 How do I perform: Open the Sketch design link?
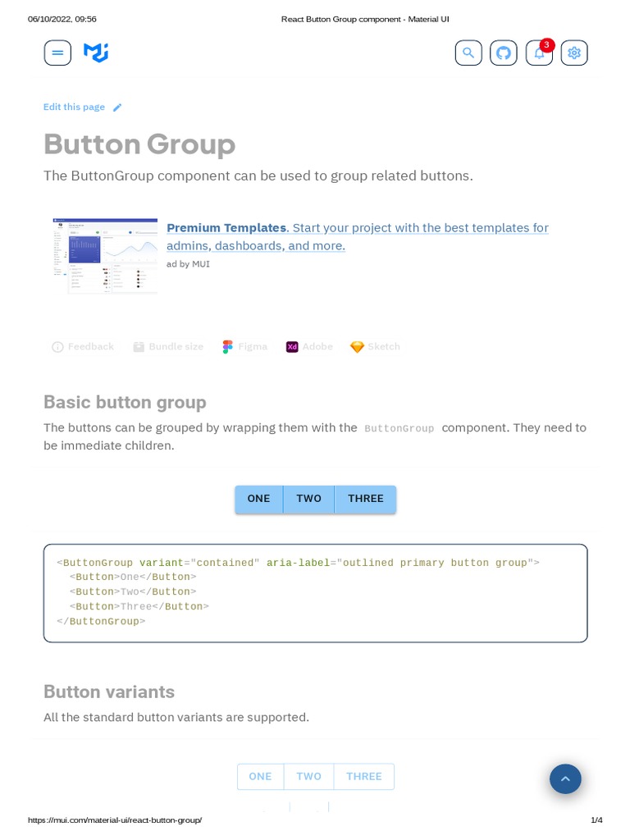coord(376,347)
